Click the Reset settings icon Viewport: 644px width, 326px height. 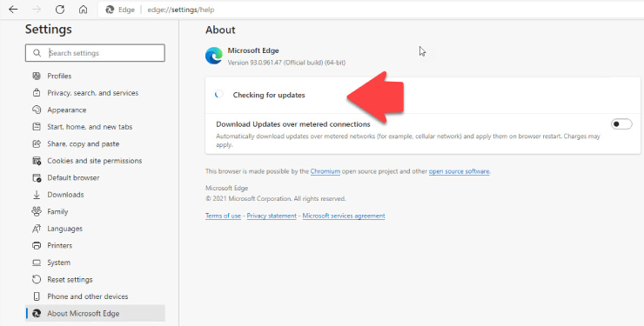37,279
